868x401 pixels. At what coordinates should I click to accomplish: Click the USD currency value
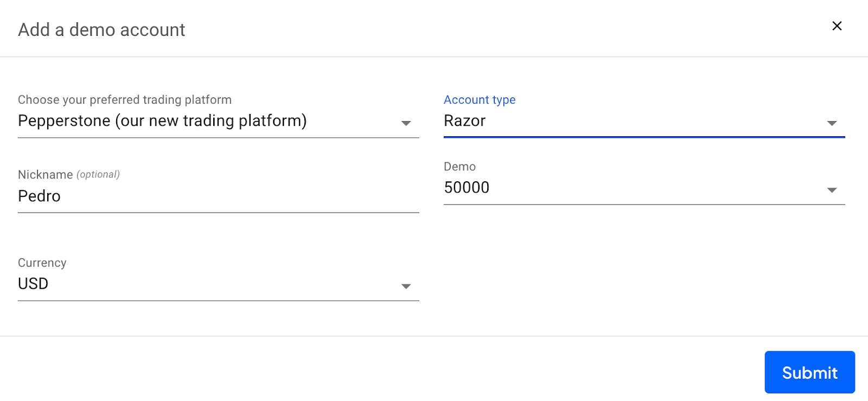click(x=33, y=283)
